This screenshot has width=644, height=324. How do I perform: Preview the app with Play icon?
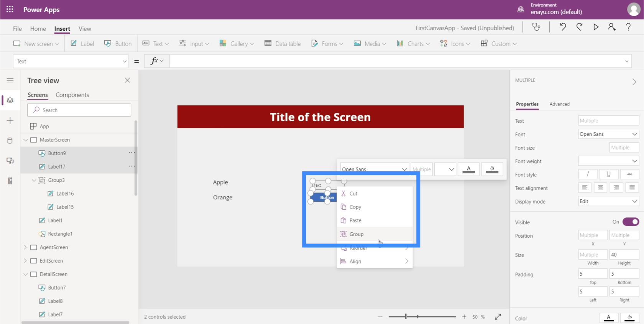coord(596,27)
